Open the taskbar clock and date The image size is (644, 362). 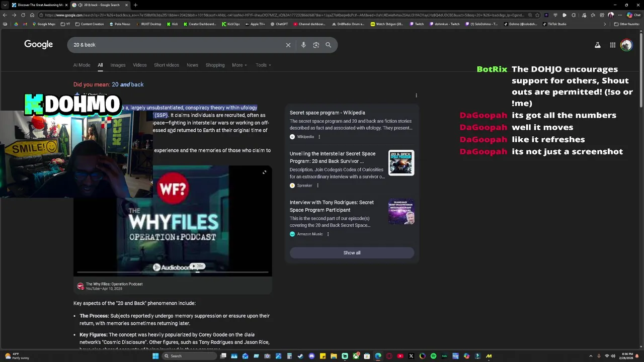[x=627, y=356]
